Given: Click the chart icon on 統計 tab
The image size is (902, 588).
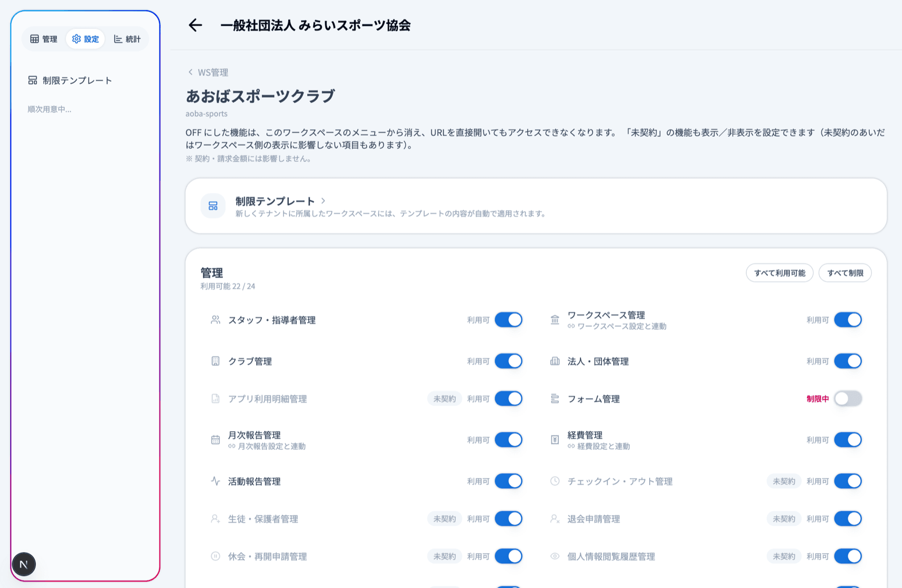Looking at the screenshot, I should [x=118, y=39].
